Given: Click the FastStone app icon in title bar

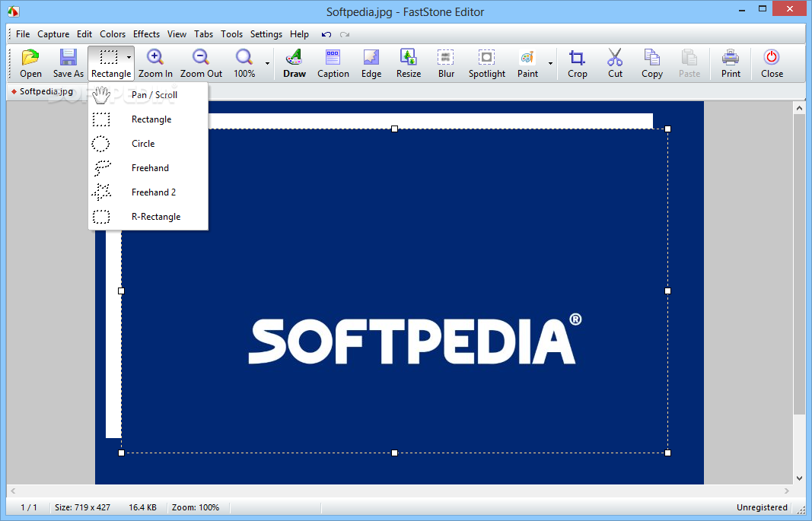Looking at the screenshot, I should tap(14, 11).
